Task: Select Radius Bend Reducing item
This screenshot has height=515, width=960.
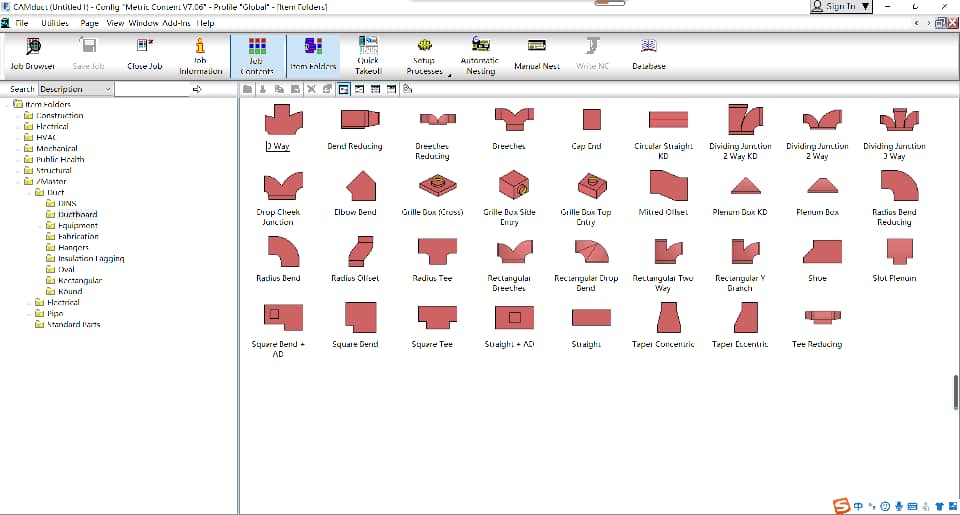Action: 894,199
